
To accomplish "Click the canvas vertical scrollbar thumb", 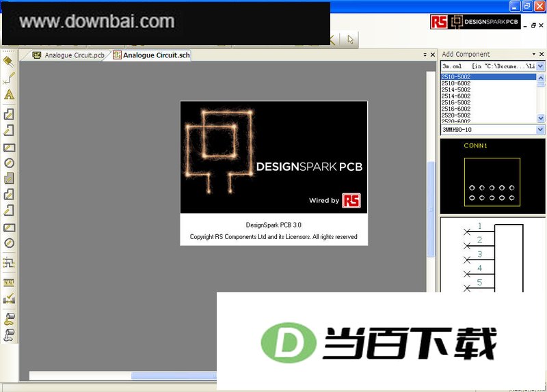I will (x=431, y=209).
